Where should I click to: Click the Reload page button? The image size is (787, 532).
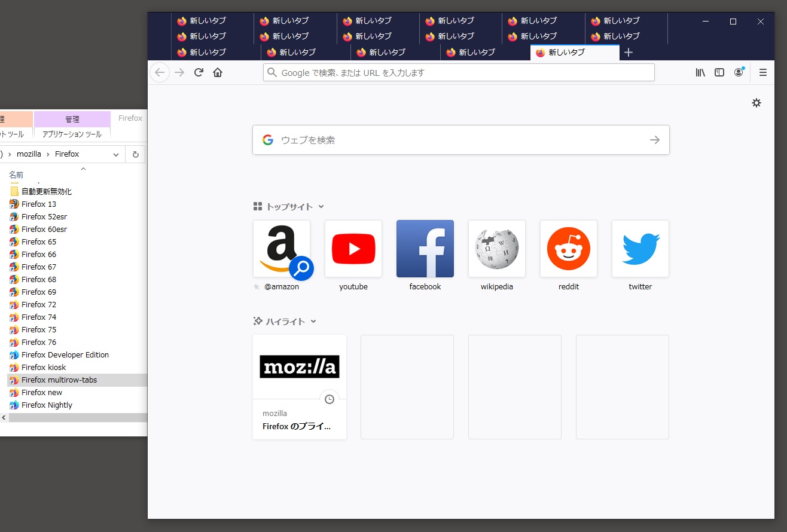tap(199, 72)
